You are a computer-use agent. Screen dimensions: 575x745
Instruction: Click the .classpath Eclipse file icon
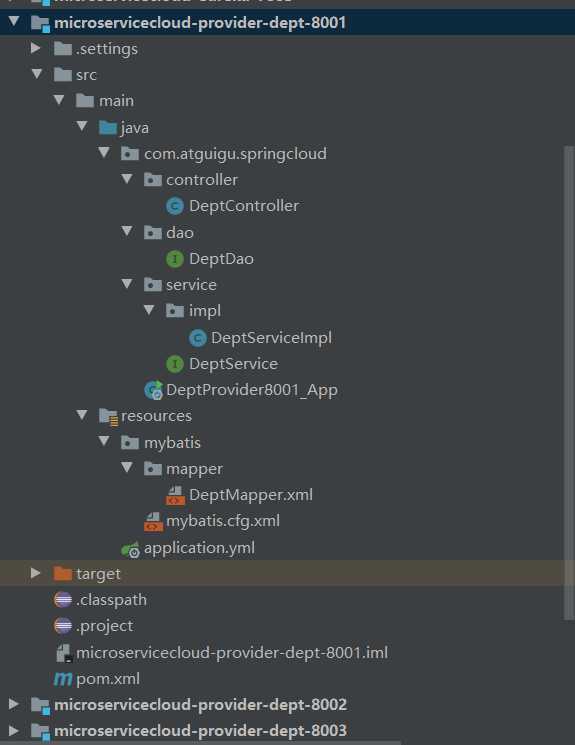pos(63,600)
